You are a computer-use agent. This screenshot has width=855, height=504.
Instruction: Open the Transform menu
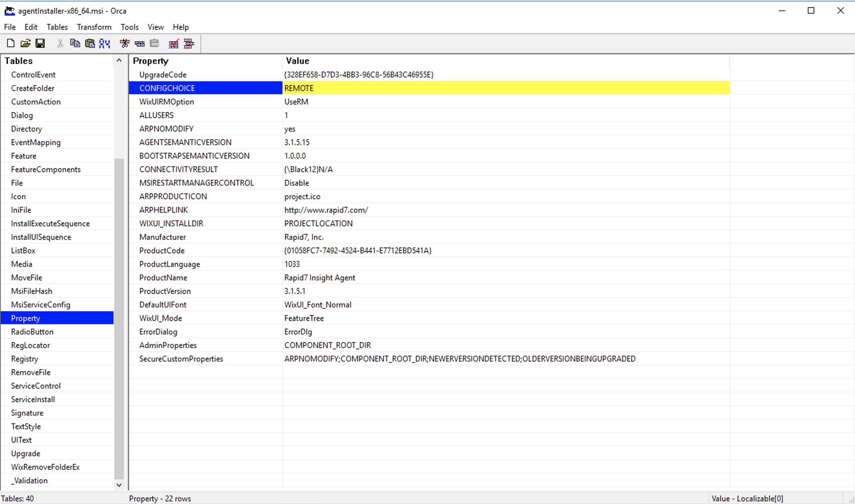[94, 27]
